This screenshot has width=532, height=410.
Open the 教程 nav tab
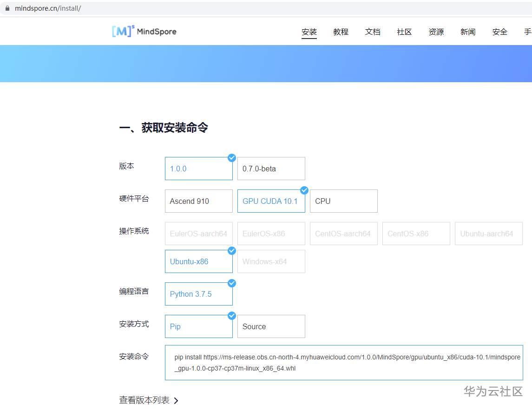tap(341, 32)
